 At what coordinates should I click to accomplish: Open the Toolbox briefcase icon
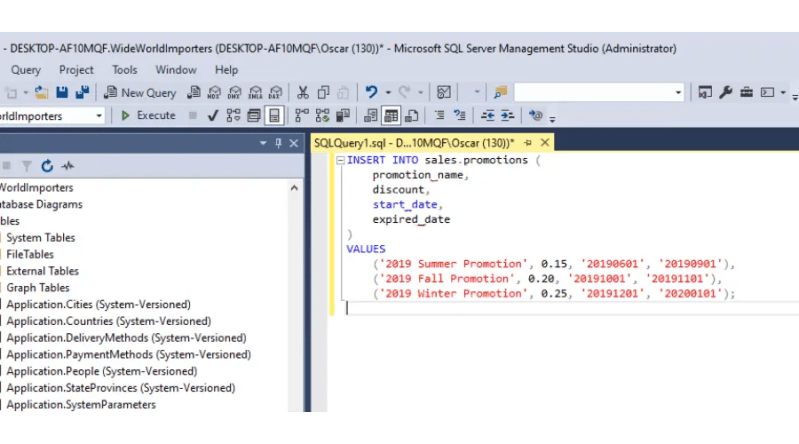coord(747,93)
